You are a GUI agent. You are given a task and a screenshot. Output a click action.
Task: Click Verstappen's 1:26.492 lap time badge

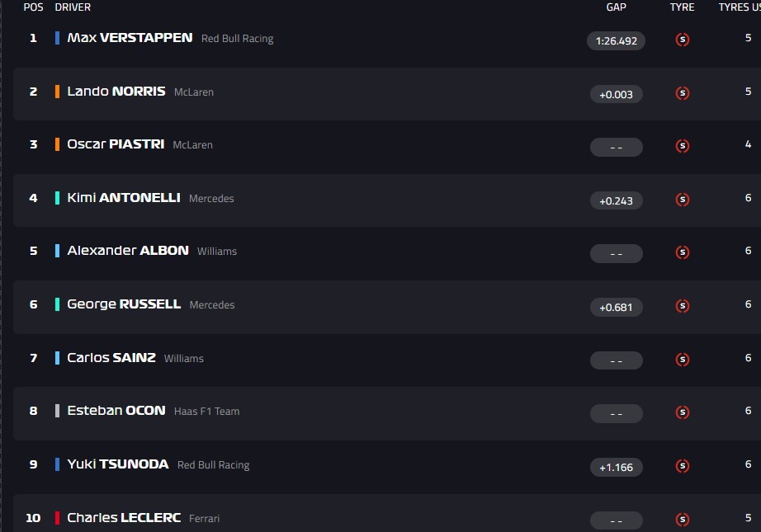point(616,40)
